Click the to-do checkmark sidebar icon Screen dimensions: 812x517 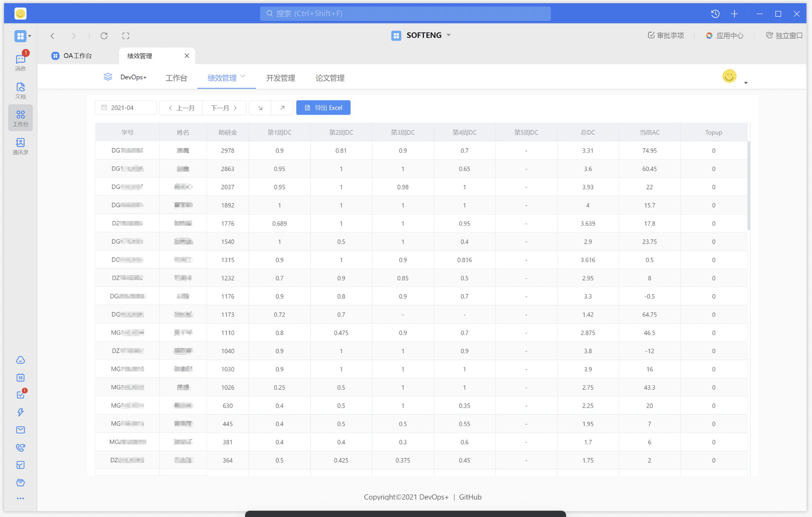click(20, 395)
